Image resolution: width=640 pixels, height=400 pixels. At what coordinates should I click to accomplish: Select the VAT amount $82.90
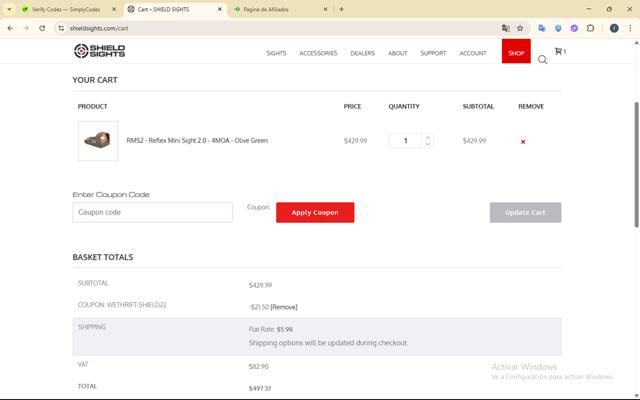tap(258, 367)
